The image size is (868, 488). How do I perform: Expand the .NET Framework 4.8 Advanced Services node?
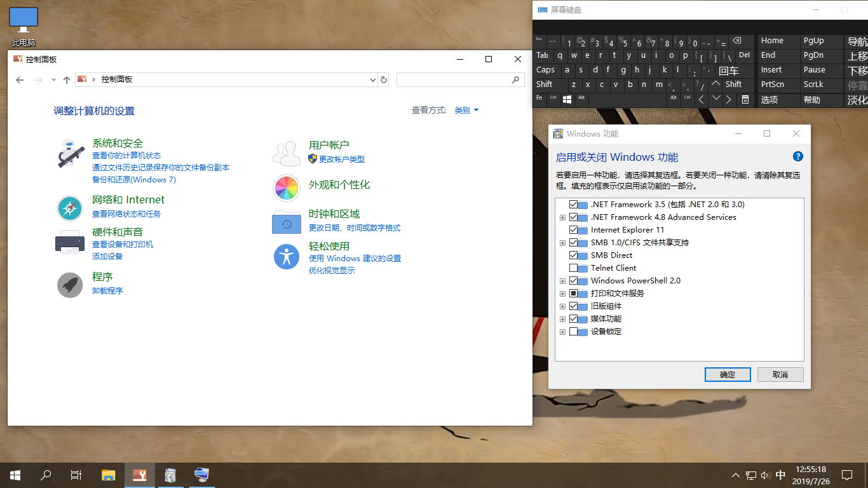(562, 217)
